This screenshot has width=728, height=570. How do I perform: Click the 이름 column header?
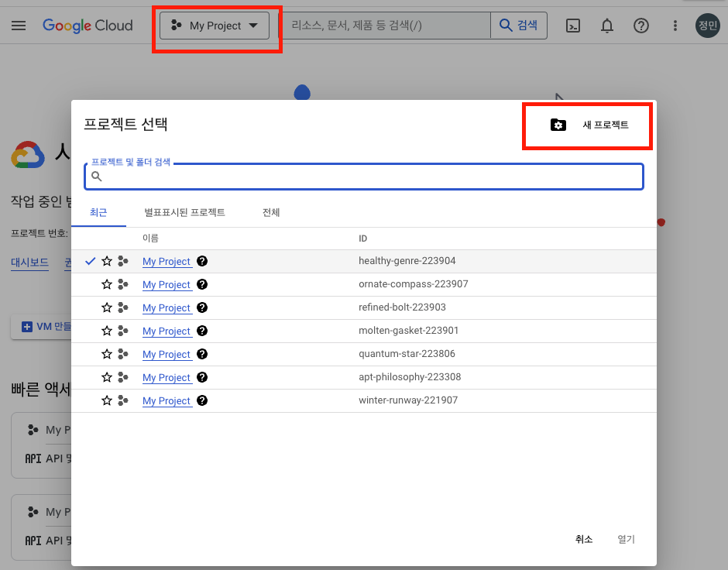[x=150, y=238]
